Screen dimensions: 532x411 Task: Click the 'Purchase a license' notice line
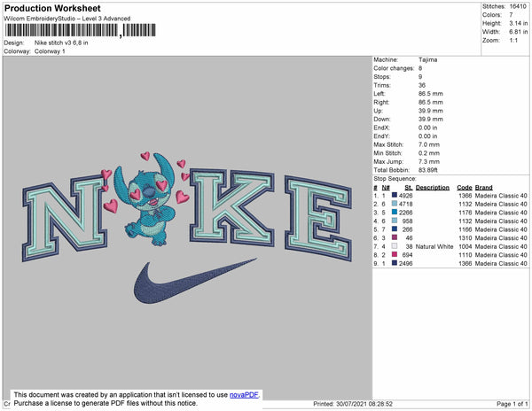pos(106,403)
